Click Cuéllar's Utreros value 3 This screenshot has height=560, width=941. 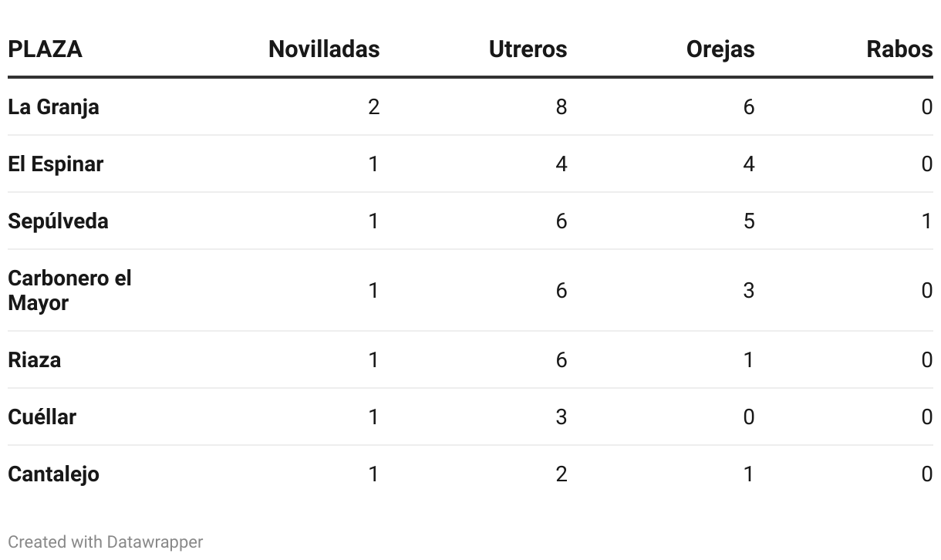(x=561, y=417)
